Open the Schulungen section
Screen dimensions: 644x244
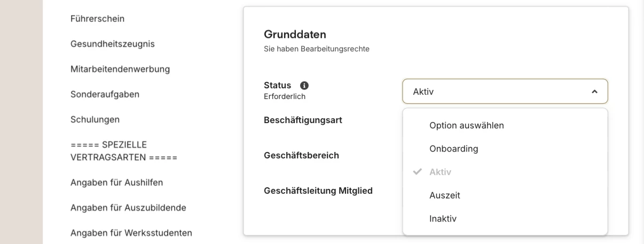tap(95, 119)
